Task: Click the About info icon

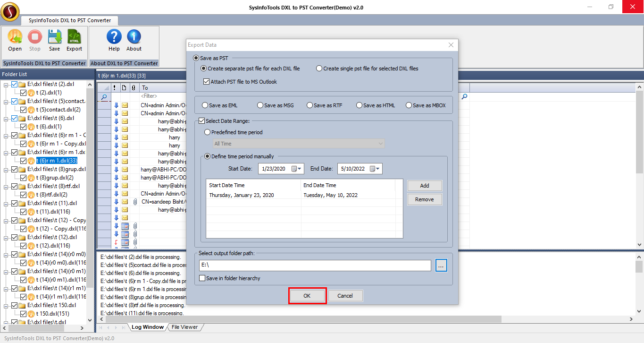Action: click(x=134, y=37)
